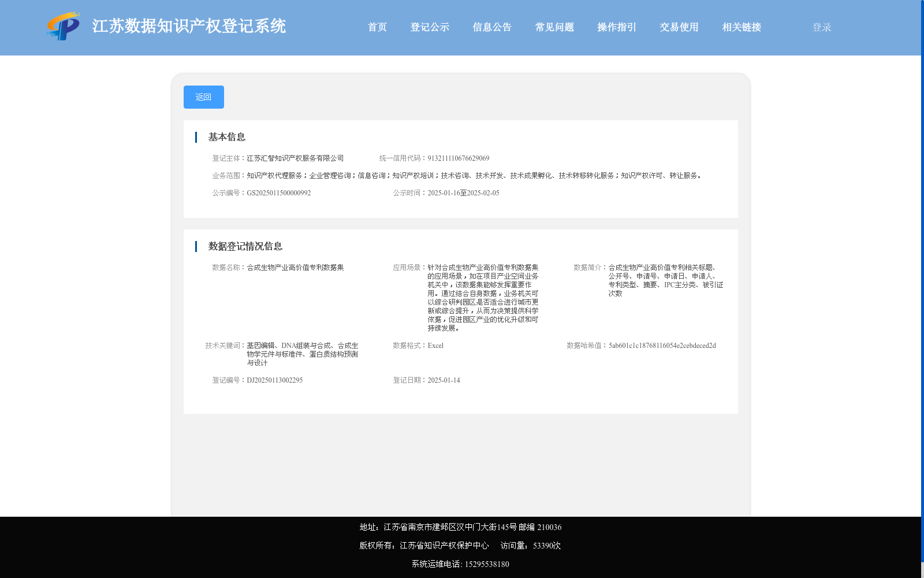Select data format value Excel
The width and height of the screenshot is (924, 578).
click(x=435, y=346)
